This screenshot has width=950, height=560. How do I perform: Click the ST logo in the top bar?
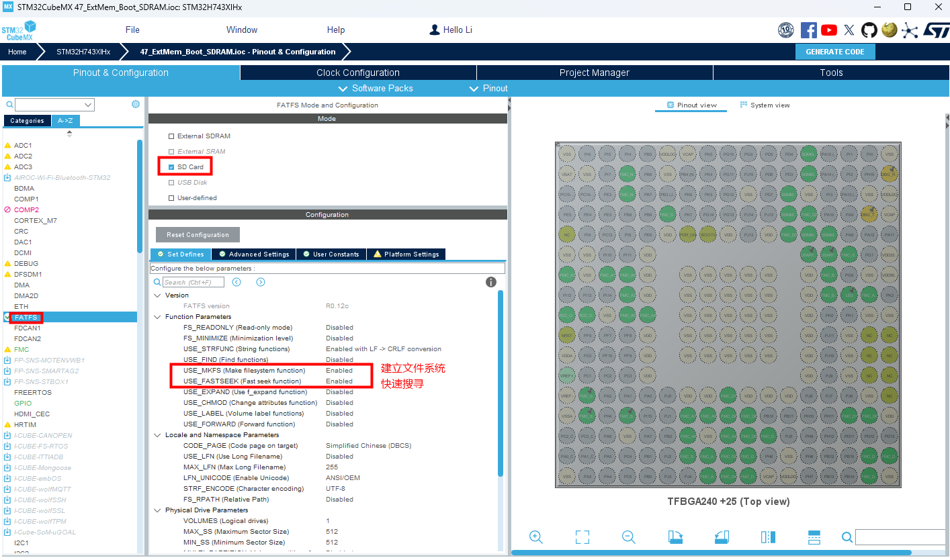pyautogui.click(x=935, y=30)
